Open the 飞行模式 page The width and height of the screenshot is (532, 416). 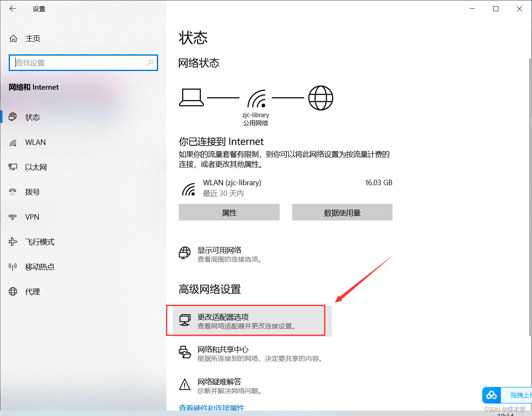(83, 242)
